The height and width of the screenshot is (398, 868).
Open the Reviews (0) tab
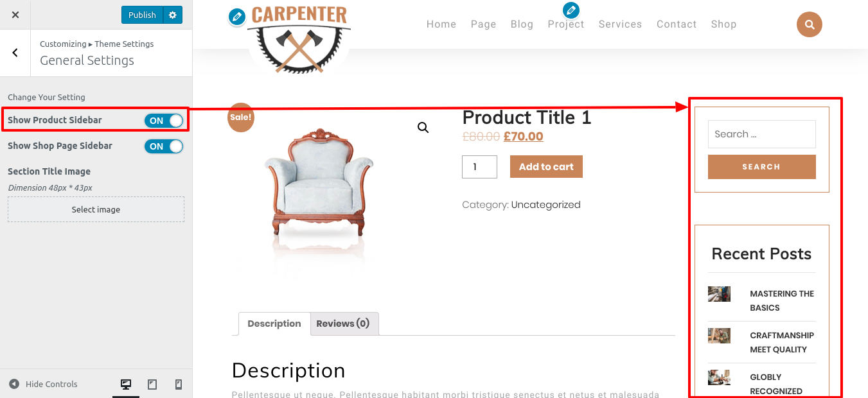point(343,324)
